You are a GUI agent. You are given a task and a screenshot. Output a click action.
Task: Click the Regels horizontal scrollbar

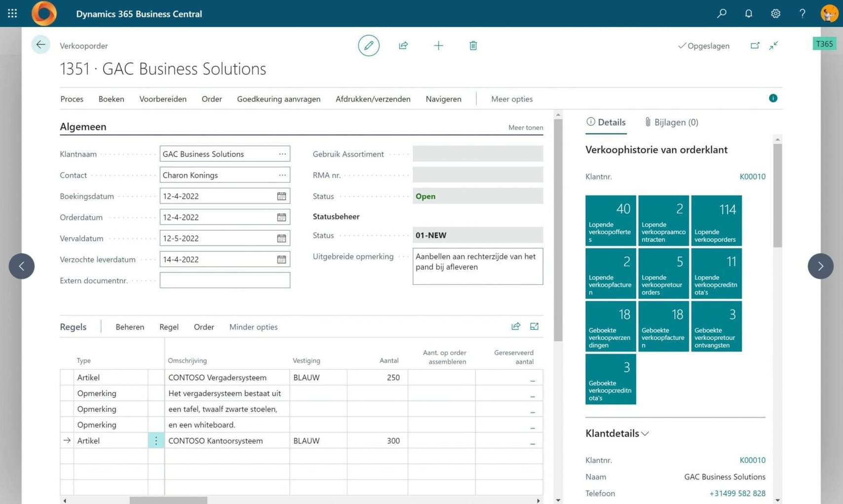tap(168, 500)
